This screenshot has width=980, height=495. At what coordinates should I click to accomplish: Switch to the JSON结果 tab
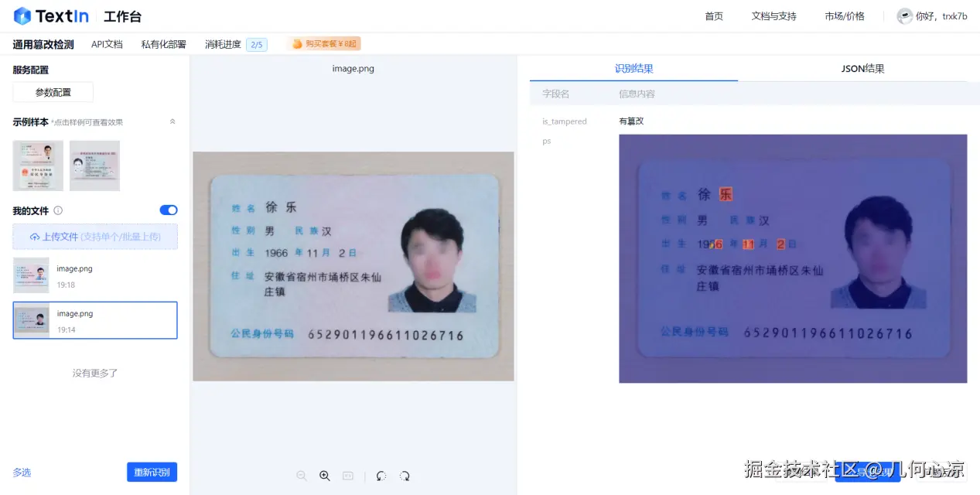(862, 68)
